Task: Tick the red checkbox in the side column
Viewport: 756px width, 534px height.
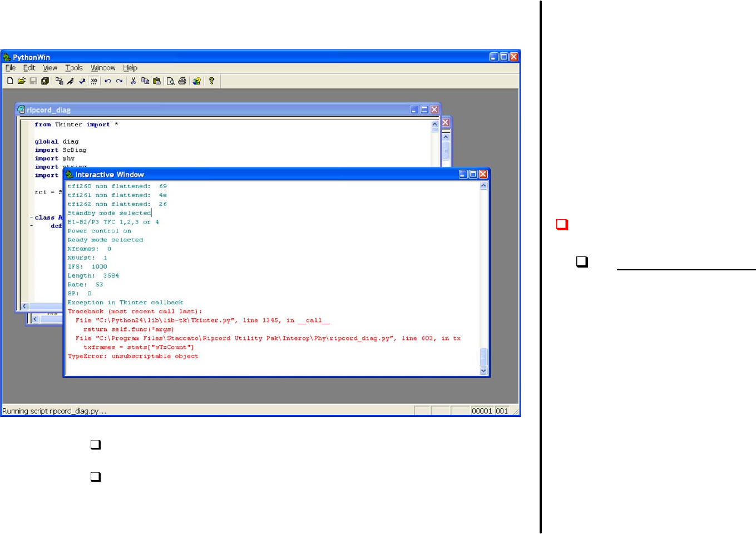Action: click(562, 225)
